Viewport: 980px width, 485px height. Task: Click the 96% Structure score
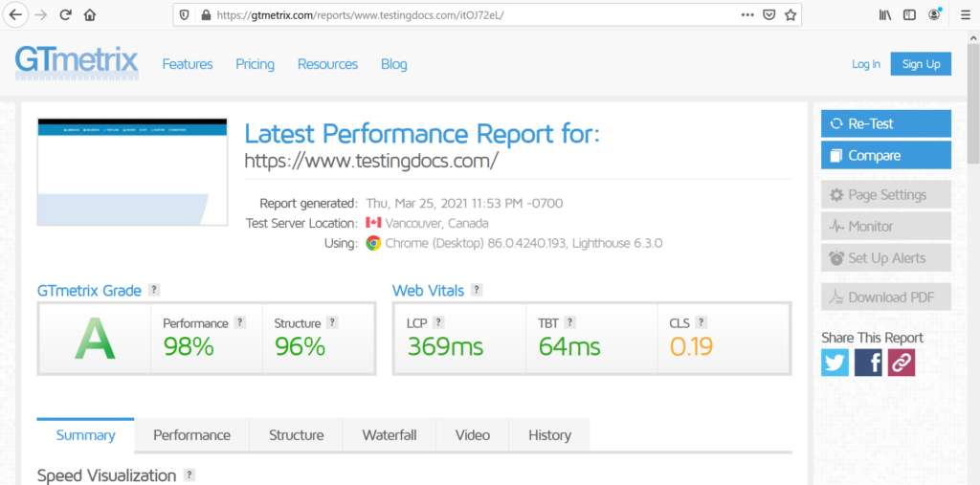pos(300,346)
